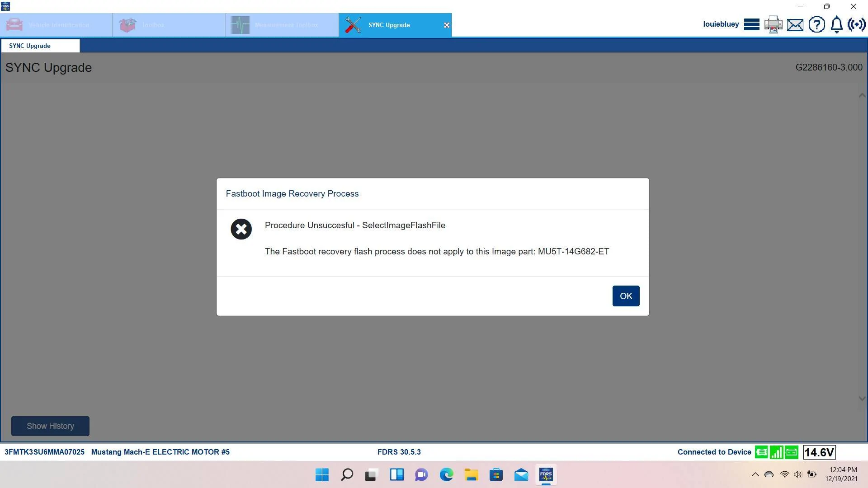Click the Fastboot Image Recovery Process title
The width and height of the screenshot is (868, 488).
click(292, 194)
